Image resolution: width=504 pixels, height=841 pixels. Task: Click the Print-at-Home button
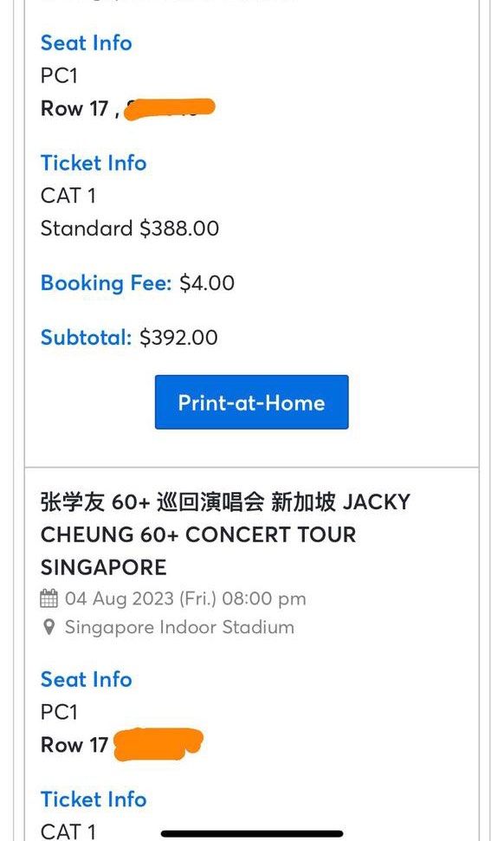[251, 401]
